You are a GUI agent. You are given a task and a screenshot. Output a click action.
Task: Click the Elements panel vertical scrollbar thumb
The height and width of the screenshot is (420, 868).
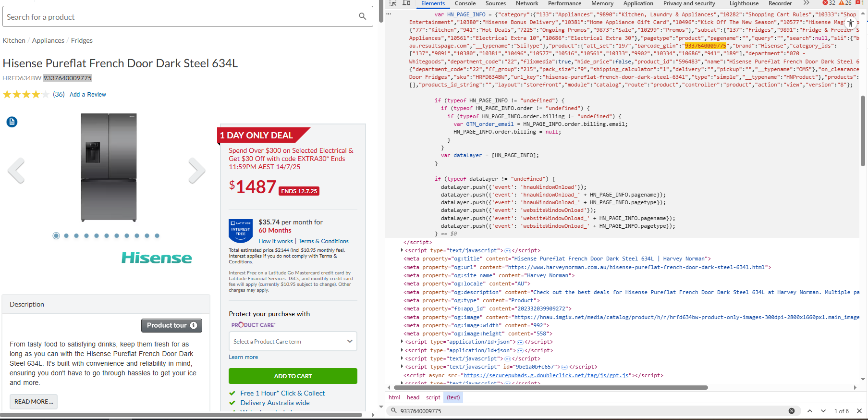point(863,131)
